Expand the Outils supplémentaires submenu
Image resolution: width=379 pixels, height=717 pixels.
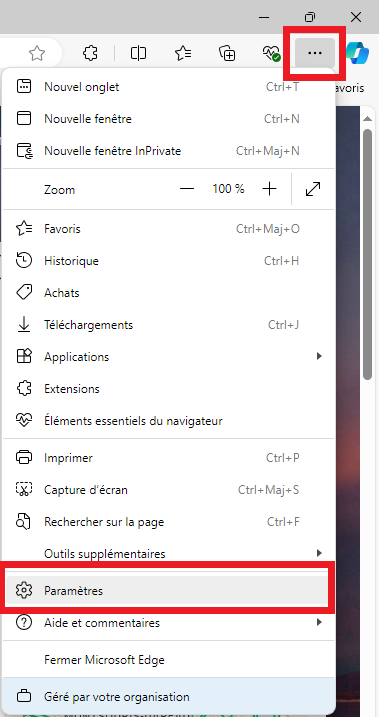167,554
